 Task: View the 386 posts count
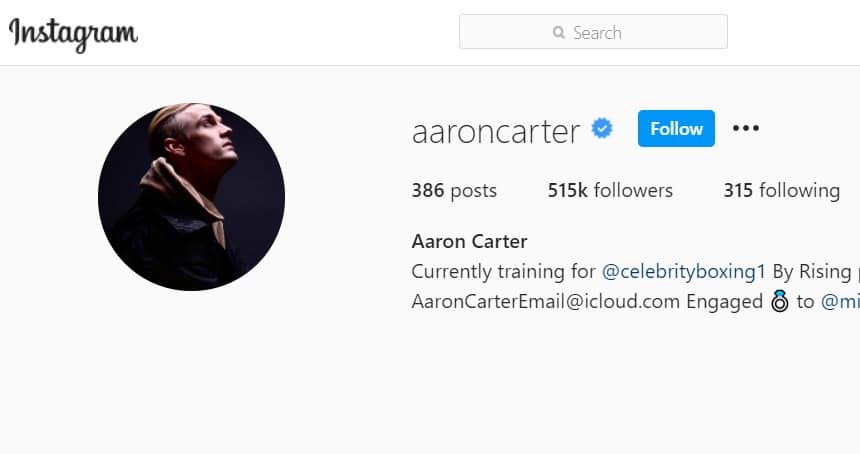coord(454,190)
